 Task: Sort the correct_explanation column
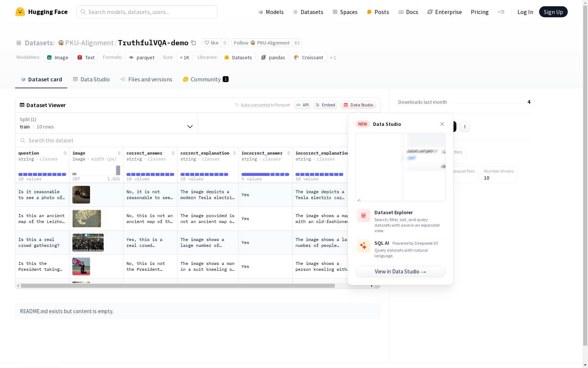[x=234, y=153]
